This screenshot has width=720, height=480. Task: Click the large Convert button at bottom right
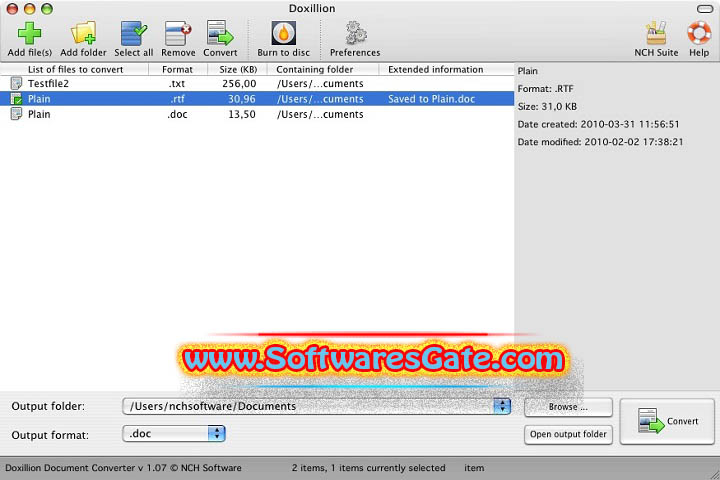(667, 421)
